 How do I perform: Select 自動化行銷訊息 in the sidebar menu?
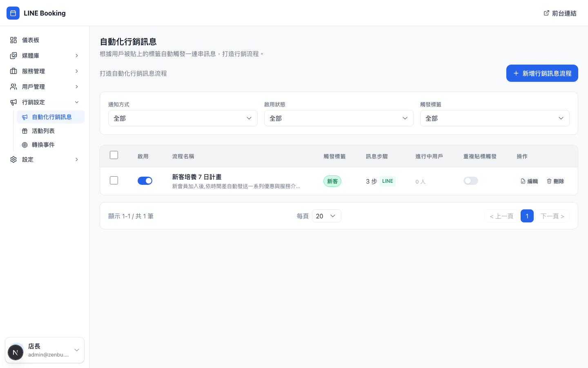pyautogui.click(x=51, y=117)
